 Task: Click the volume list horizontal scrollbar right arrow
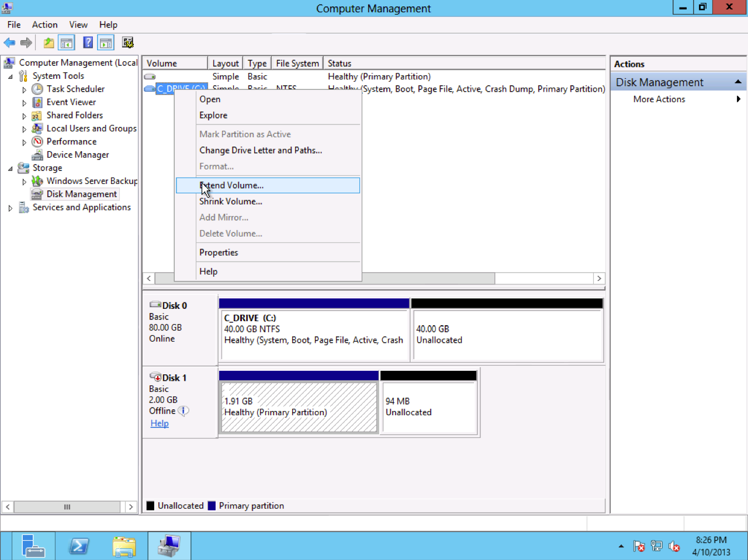599,279
